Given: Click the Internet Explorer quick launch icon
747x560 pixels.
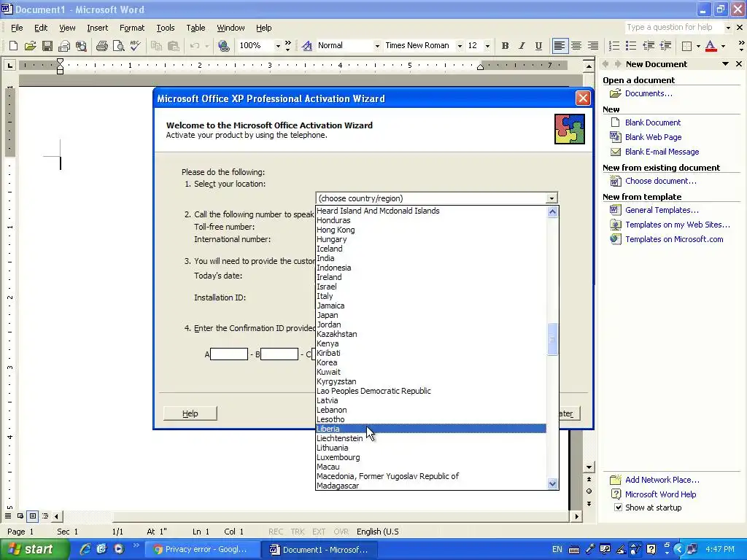Looking at the screenshot, I should pos(85,549).
